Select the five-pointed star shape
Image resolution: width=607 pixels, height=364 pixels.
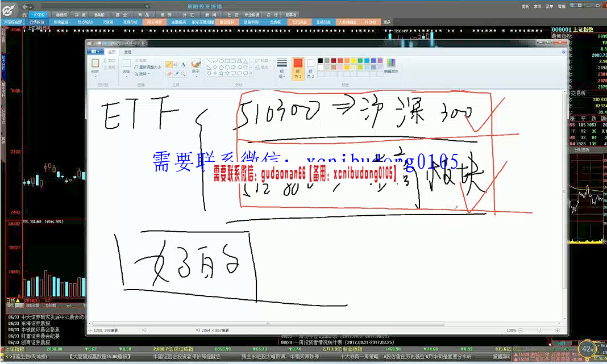coord(221,72)
